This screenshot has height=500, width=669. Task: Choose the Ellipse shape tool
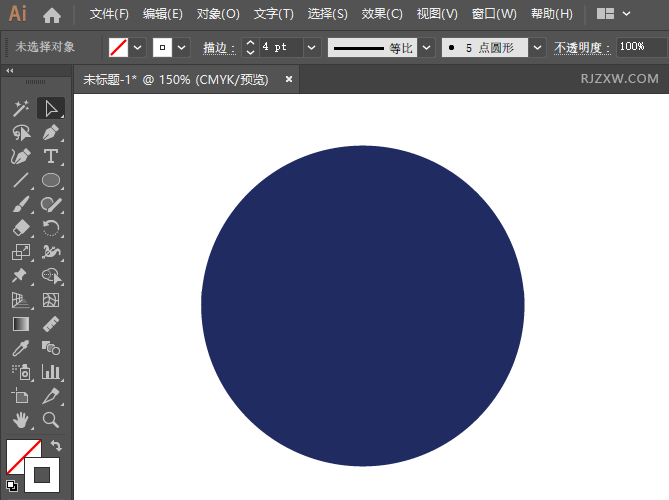click(x=50, y=180)
